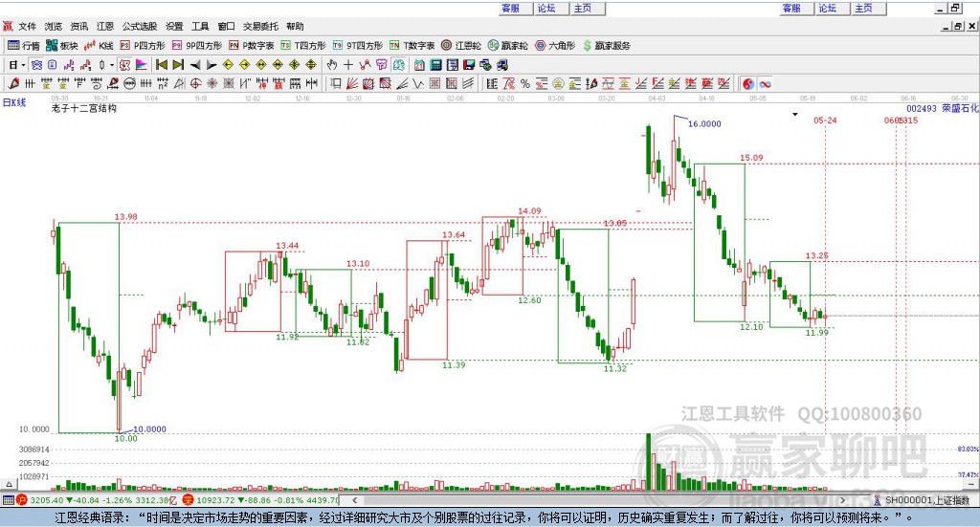This screenshot has height=527, width=980.
Task: Toggle the yin-yang icon
Action: point(748,83)
